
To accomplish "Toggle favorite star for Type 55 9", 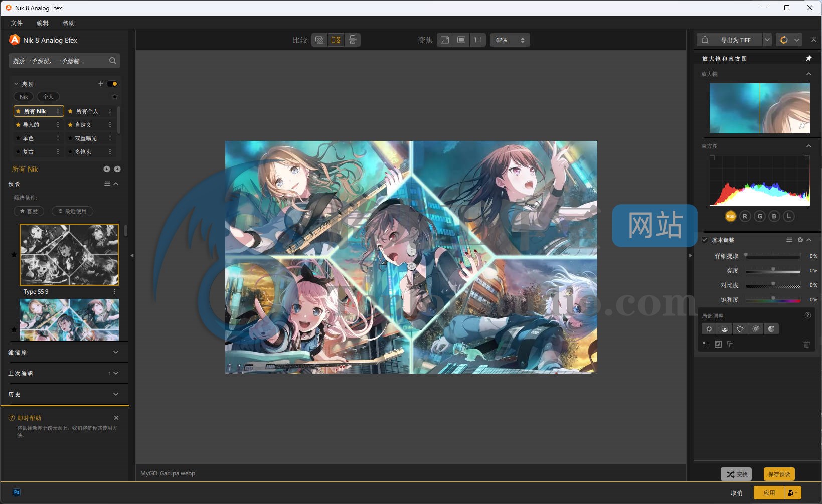I will tap(14, 255).
